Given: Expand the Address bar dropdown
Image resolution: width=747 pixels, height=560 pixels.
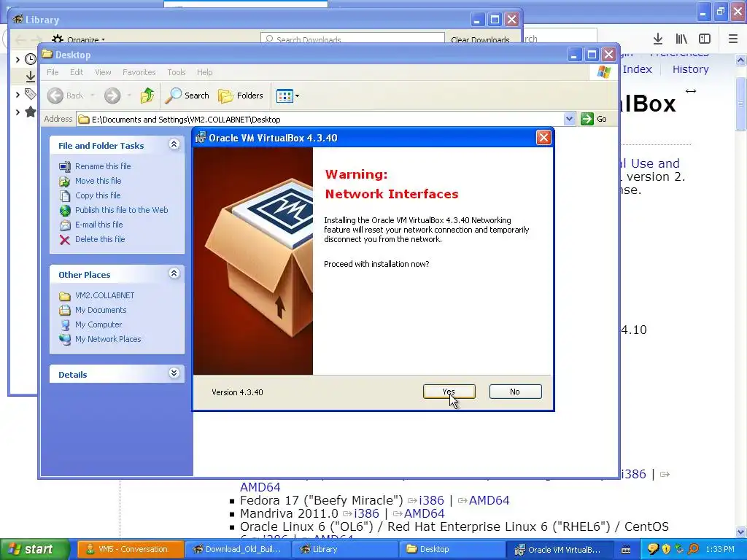Looking at the screenshot, I should [x=569, y=119].
